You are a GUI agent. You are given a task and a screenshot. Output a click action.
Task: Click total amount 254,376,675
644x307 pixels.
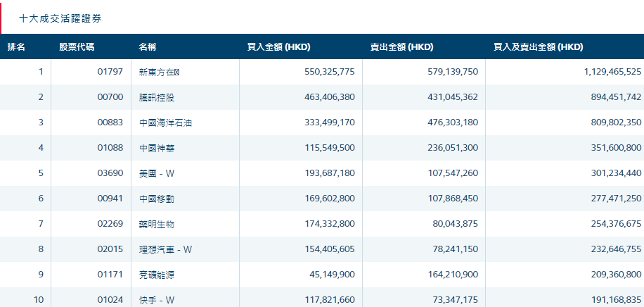(x=616, y=225)
